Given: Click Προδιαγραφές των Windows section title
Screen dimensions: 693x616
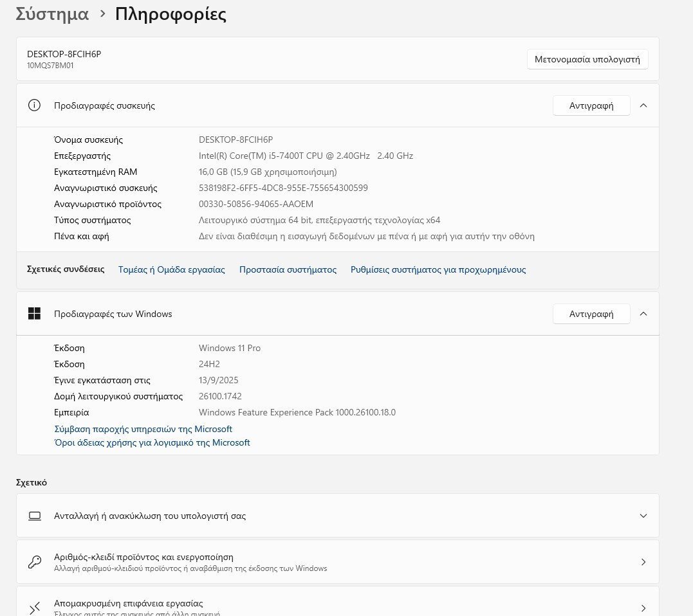Looking at the screenshot, I should point(113,314).
